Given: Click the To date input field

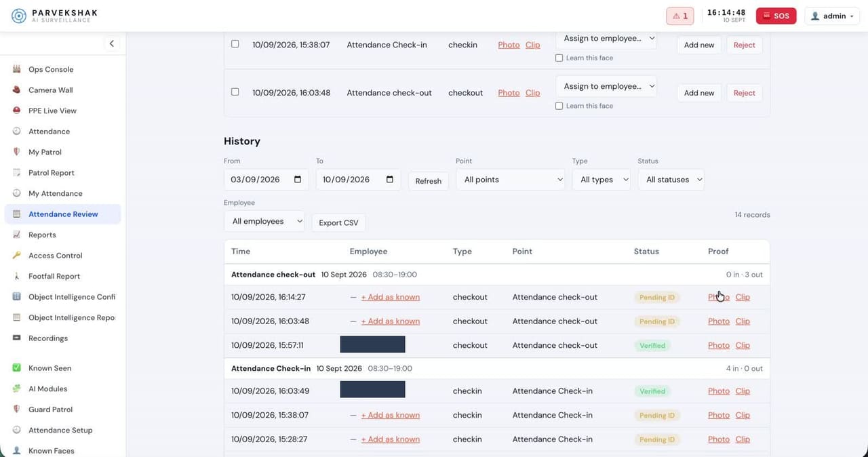Looking at the screenshot, I should point(358,180).
